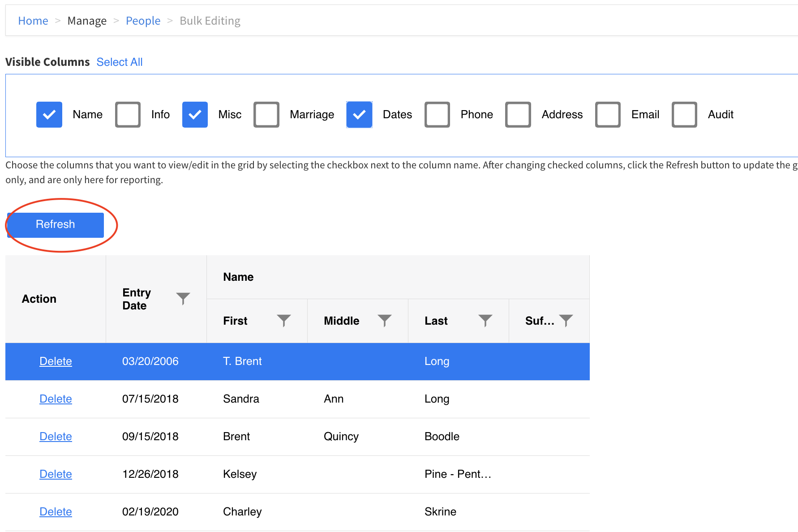Enable the Marriage column checkbox
The height and width of the screenshot is (532, 798).
(266, 115)
